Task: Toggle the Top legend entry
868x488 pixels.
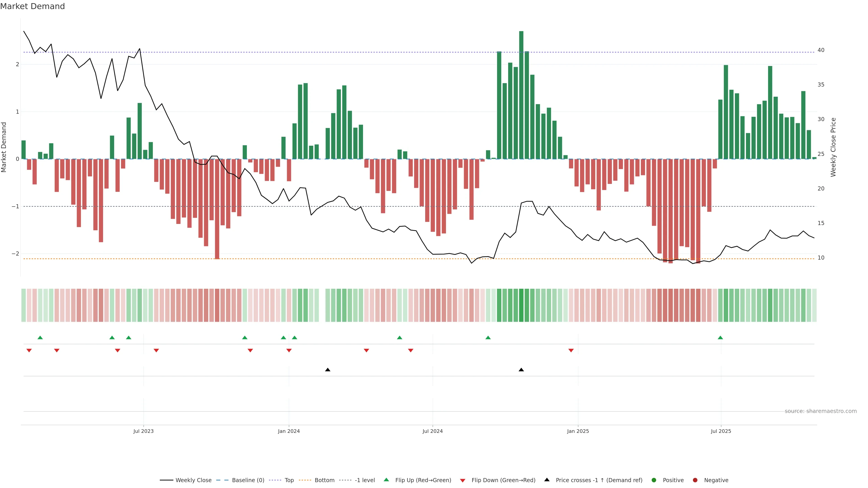Action: tap(289, 480)
